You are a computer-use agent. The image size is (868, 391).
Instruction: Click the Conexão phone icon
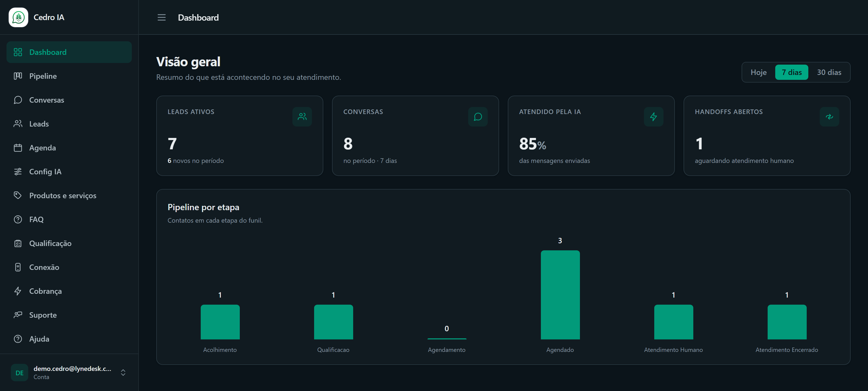(x=18, y=267)
